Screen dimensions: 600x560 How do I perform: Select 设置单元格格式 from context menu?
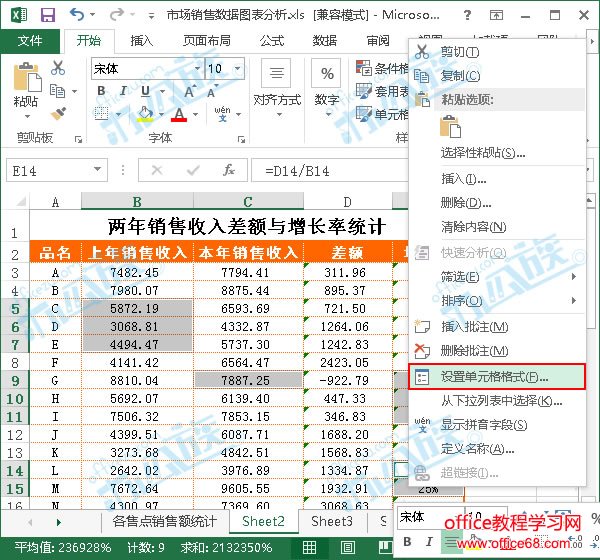click(495, 377)
